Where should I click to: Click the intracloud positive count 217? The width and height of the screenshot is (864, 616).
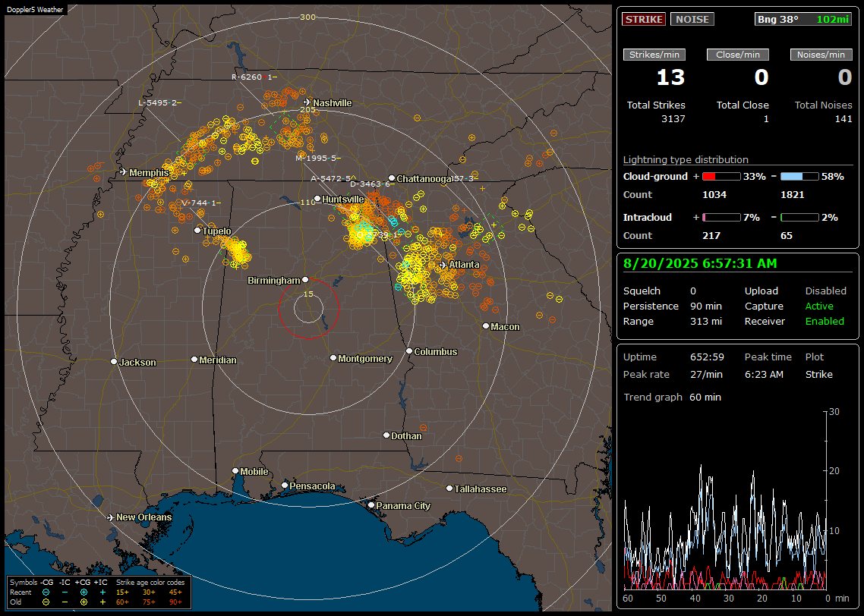pyautogui.click(x=711, y=236)
